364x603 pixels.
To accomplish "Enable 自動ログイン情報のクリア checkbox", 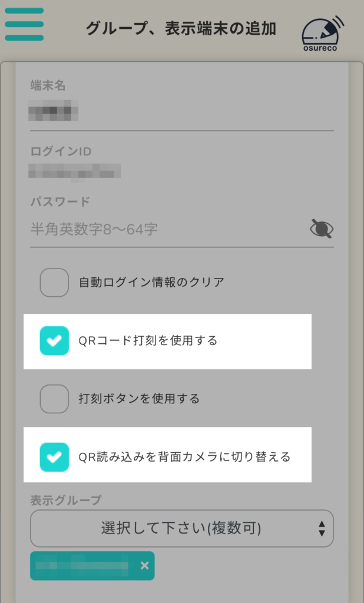I will pyautogui.click(x=54, y=282).
